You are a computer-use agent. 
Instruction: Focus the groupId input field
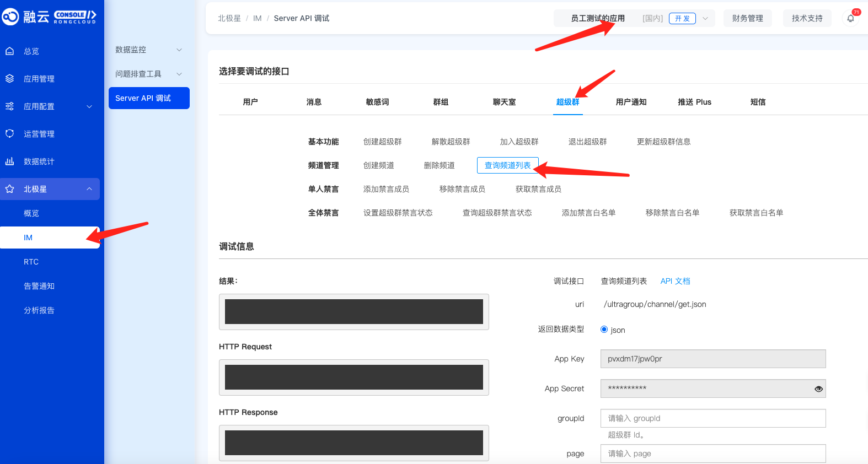pyautogui.click(x=713, y=418)
